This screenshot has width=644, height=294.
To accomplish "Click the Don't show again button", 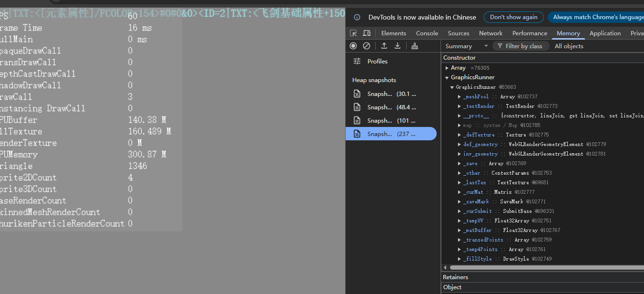I will tap(513, 17).
